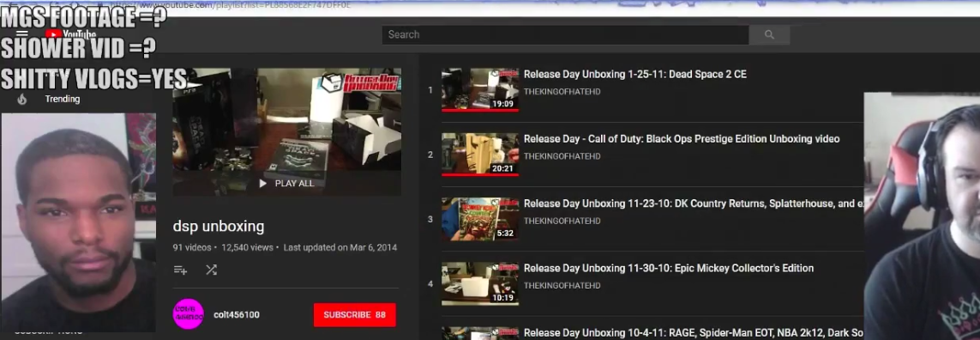Subscribe to colt456100
The height and width of the screenshot is (340, 980).
[354, 315]
